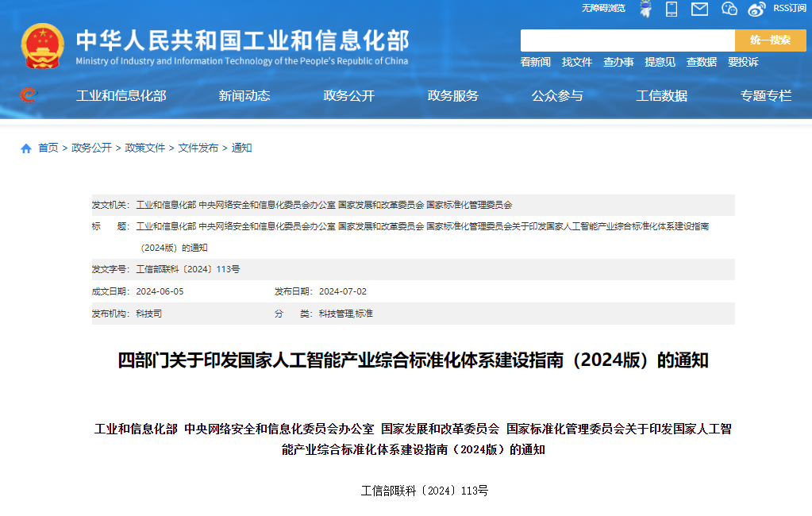The image size is (812, 516).
Task: Open the email subscription icon
Action: 700,9
